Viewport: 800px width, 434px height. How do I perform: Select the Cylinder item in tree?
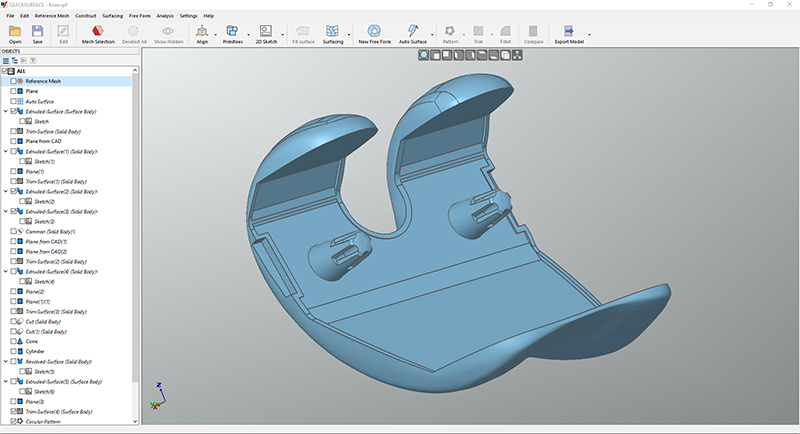tap(36, 350)
